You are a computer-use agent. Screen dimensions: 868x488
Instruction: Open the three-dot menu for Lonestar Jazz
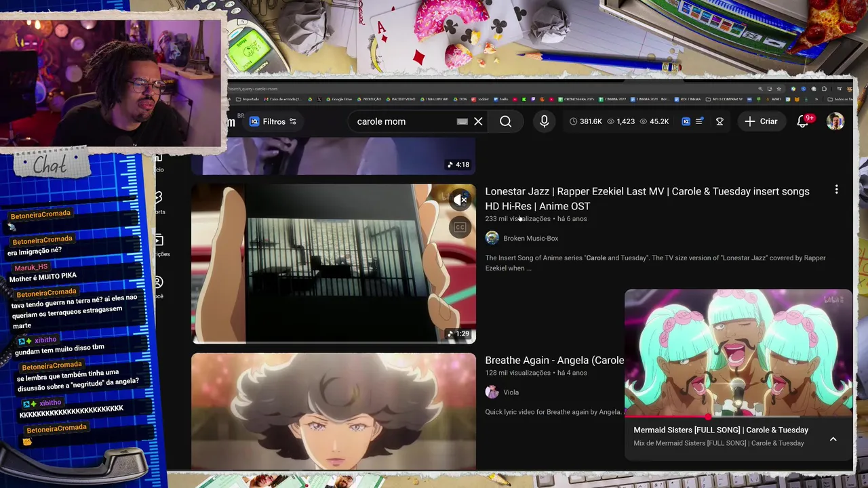(836, 190)
